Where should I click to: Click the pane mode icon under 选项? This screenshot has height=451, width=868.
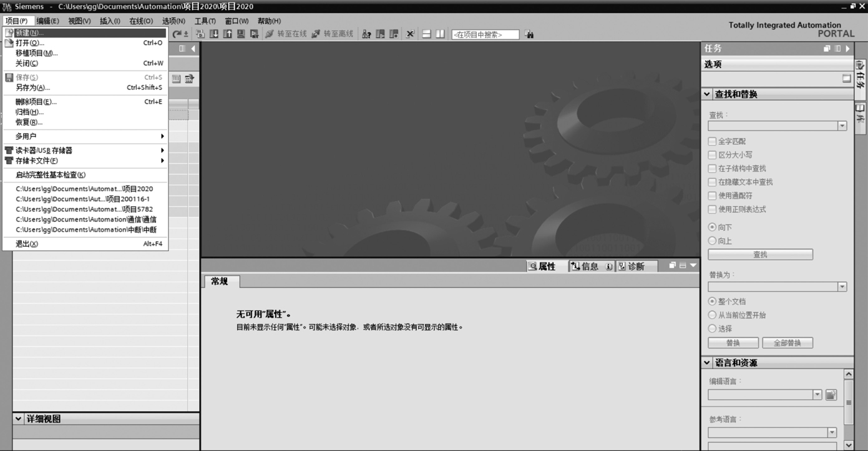pos(846,79)
